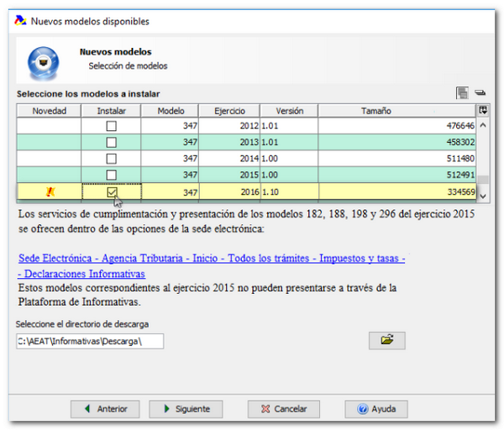Click the Tamaño column header
The width and height of the screenshot is (504, 430).
tap(375, 111)
